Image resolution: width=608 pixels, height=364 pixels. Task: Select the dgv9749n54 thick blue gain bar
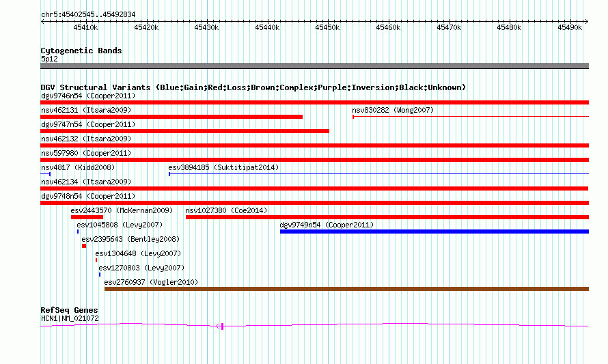click(434, 232)
